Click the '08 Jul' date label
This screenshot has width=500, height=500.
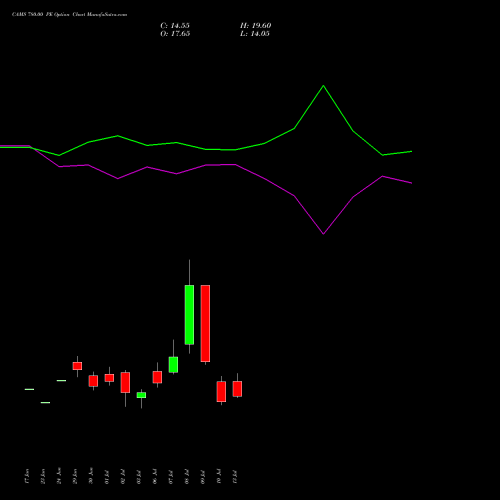[187, 477]
